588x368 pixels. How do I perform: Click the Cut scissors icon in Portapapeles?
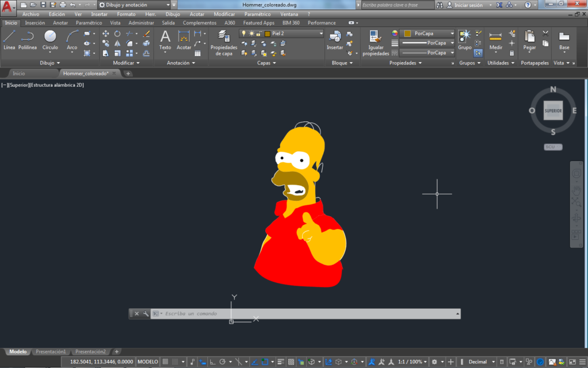546,33
